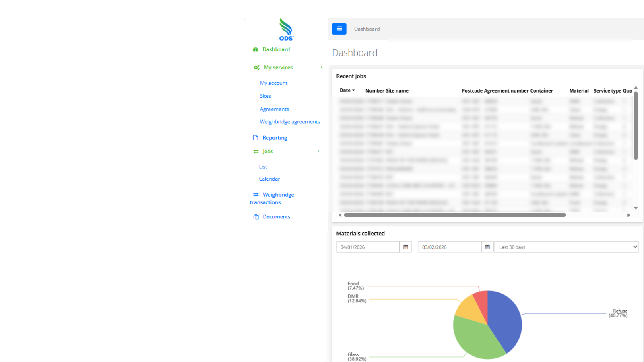Click the ODS logo
This screenshot has height=362, width=644.
[x=286, y=29]
